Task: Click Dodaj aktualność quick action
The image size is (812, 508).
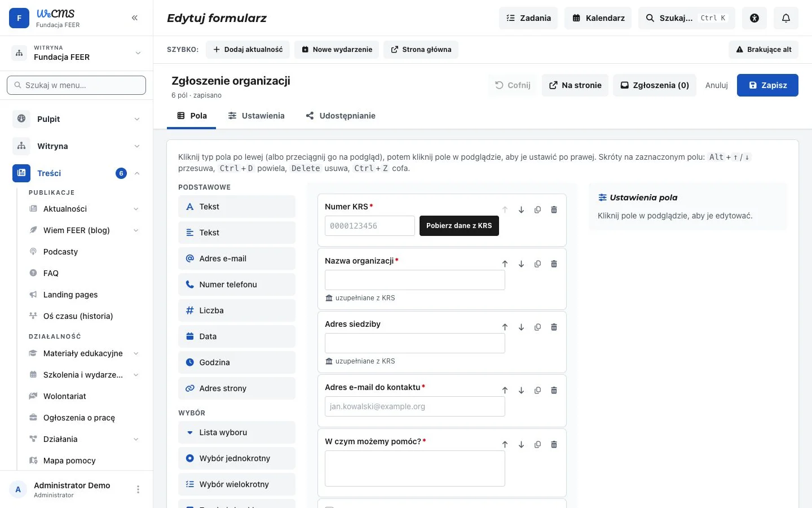Action: (x=248, y=50)
